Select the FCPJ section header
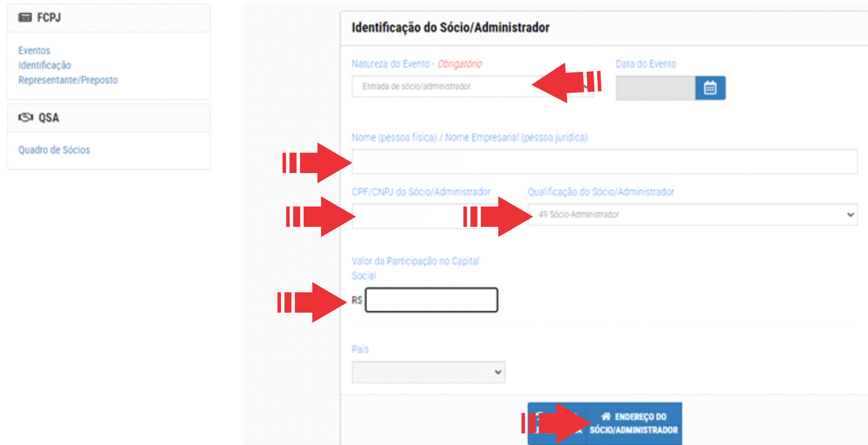 (109, 18)
